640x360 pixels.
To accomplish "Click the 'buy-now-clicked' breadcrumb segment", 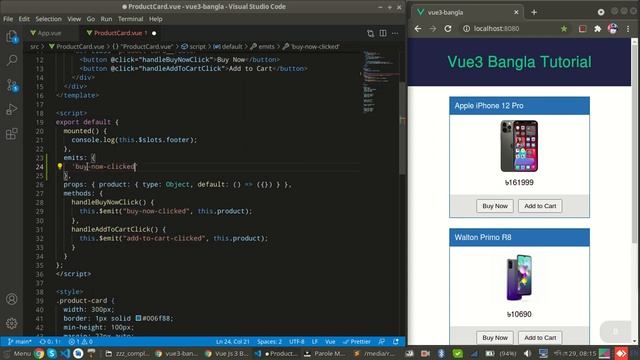I will 311,47.
